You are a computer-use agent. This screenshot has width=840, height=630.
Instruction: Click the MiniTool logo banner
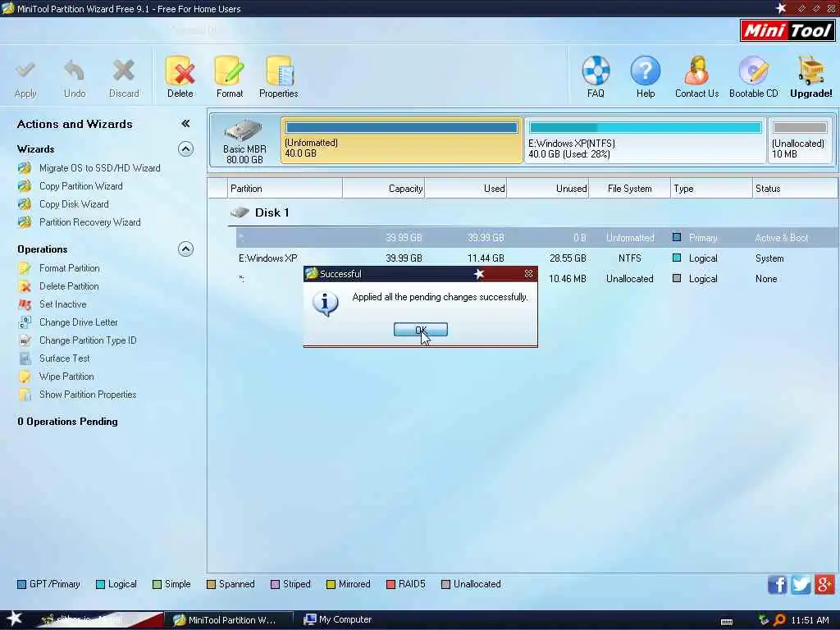[787, 30]
